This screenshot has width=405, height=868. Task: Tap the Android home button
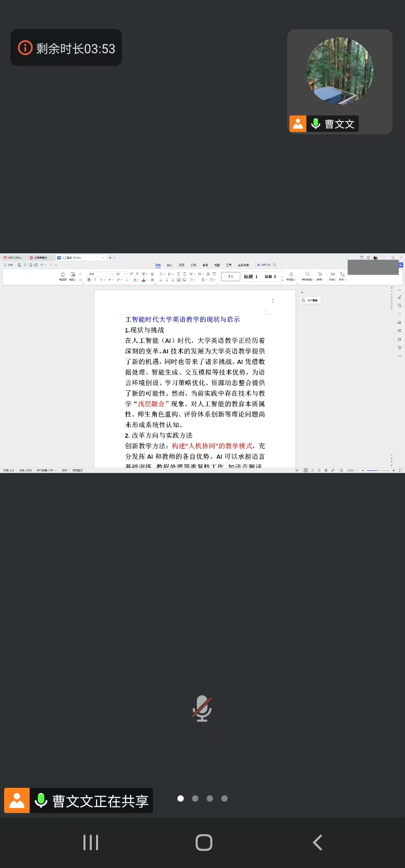pos(204,843)
